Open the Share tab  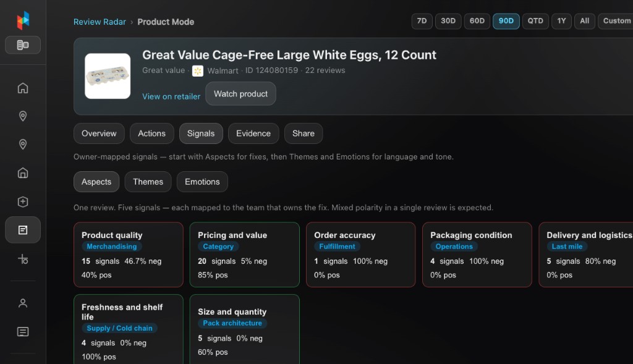click(304, 133)
